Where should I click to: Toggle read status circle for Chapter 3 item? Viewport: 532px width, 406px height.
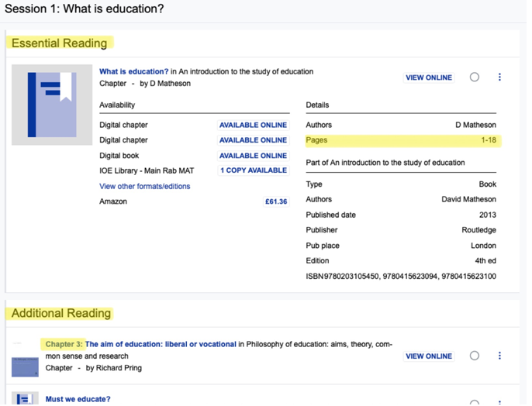[475, 356]
